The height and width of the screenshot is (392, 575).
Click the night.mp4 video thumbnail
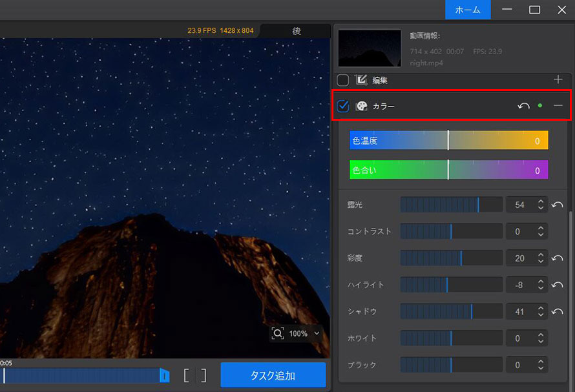(x=370, y=48)
